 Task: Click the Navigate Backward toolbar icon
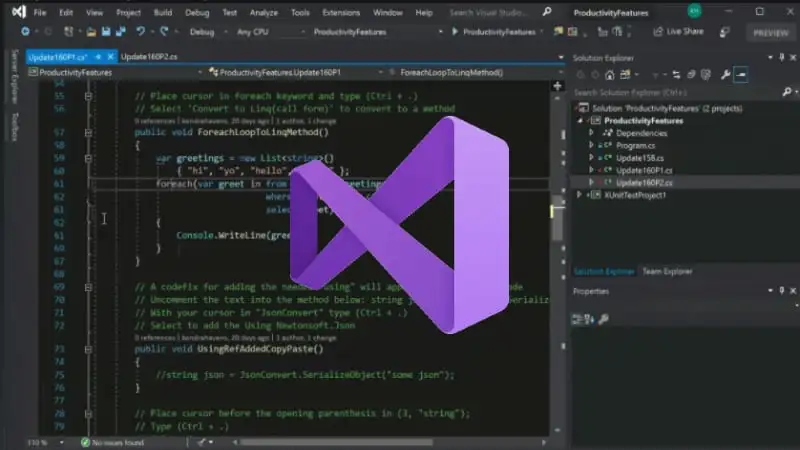point(25,32)
